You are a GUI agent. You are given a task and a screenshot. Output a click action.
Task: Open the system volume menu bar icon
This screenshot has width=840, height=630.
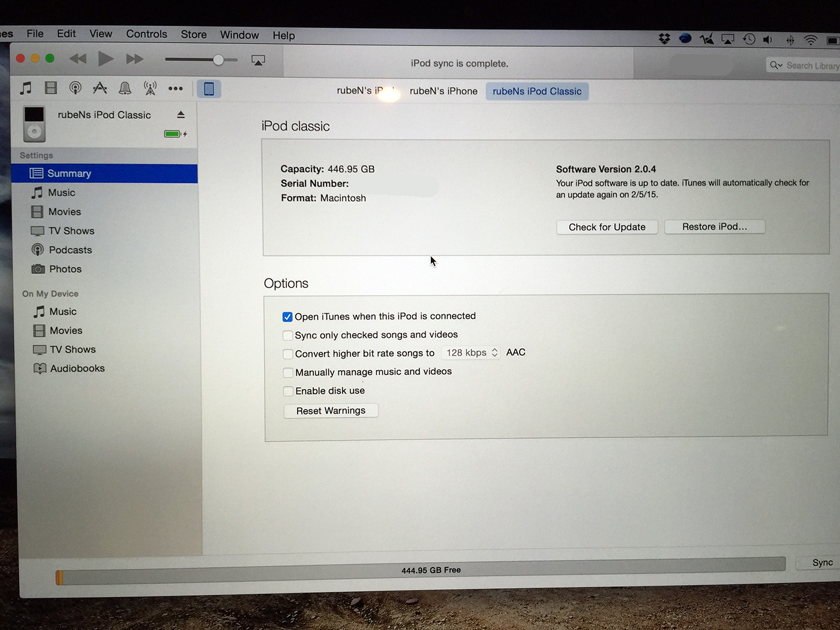click(767, 40)
